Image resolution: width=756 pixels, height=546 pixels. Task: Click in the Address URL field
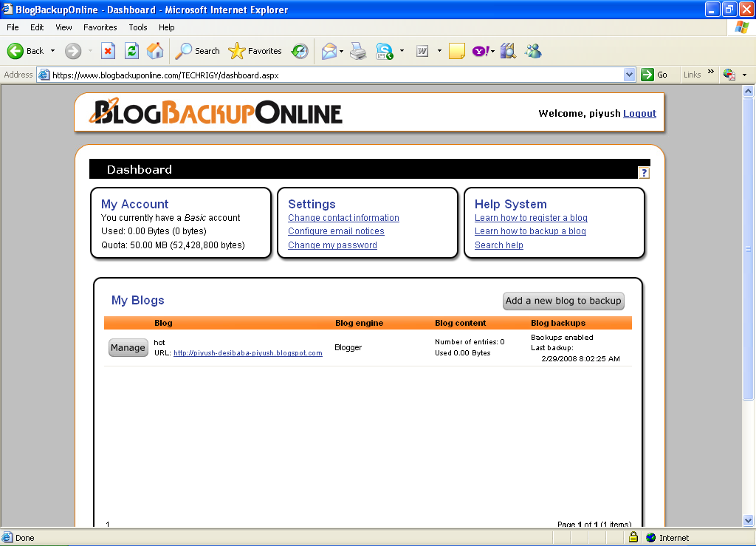[336, 75]
